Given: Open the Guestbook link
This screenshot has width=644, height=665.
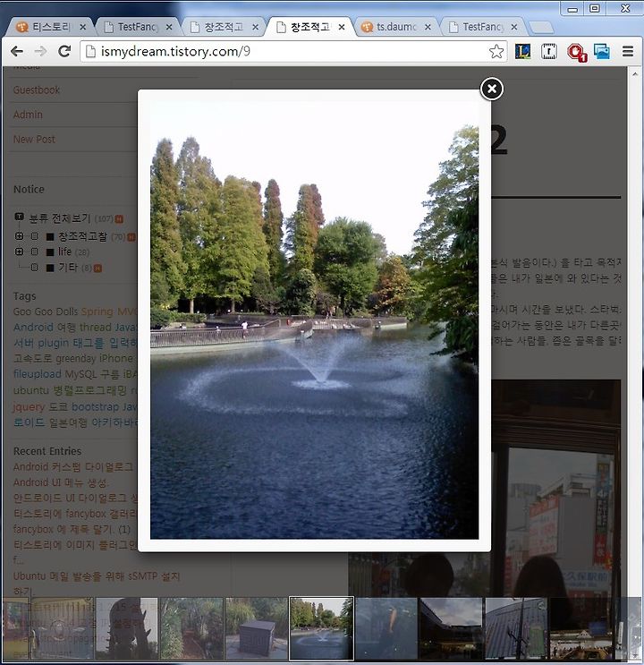Looking at the screenshot, I should coord(37,90).
